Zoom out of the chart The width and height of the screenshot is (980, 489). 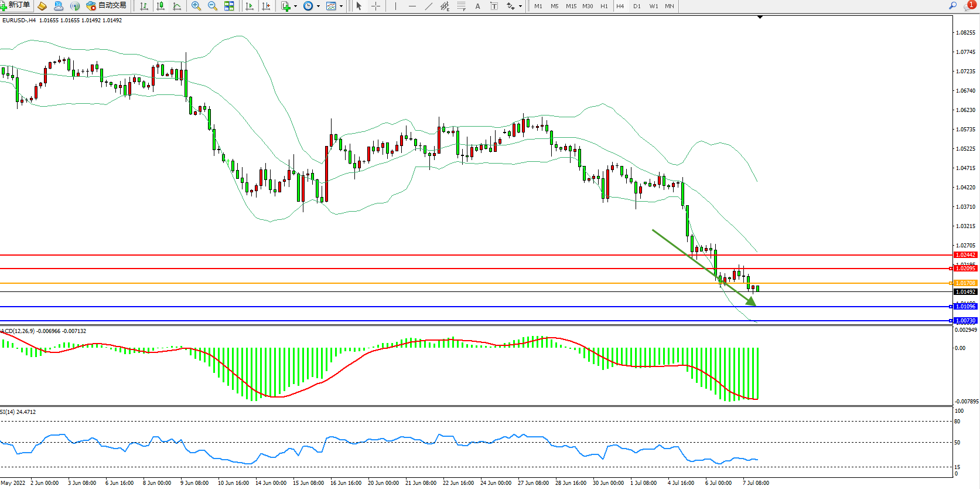212,6
